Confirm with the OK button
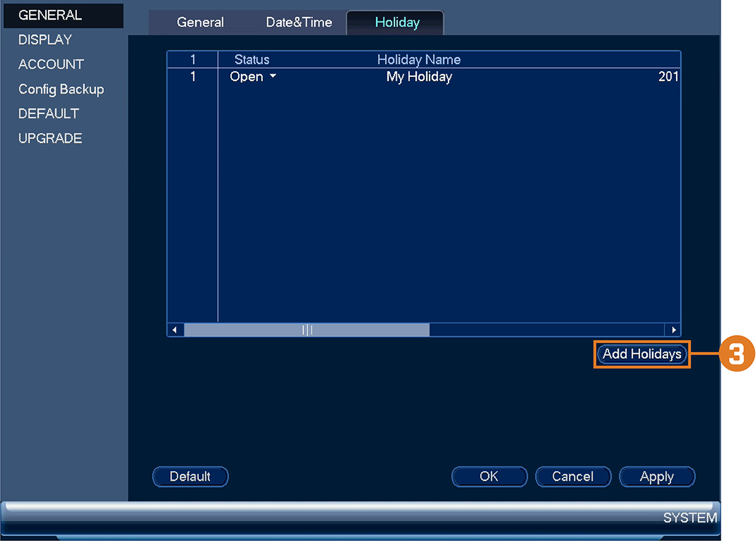 pyautogui.click(x=490, y=477)
